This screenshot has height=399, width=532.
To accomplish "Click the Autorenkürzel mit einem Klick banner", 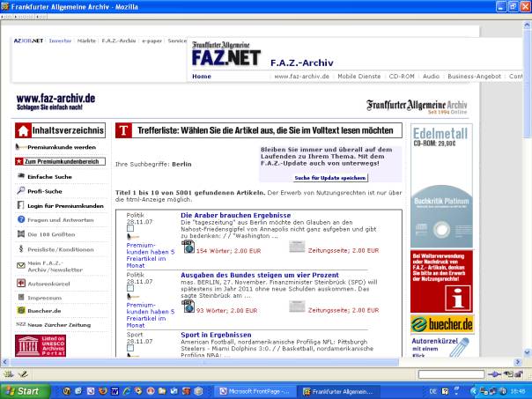I will pos(441,347).
